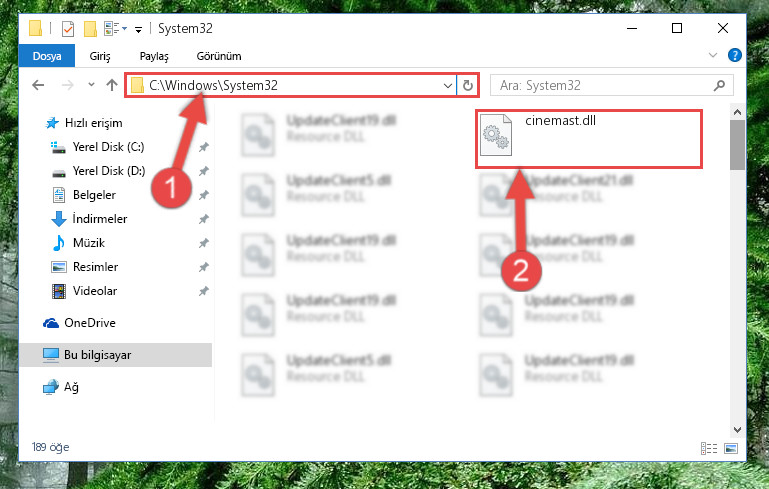Viewport: 769px width, 489px height.
Task: Open Yerel Disk (C:) in sidebar
Action: 108,147
